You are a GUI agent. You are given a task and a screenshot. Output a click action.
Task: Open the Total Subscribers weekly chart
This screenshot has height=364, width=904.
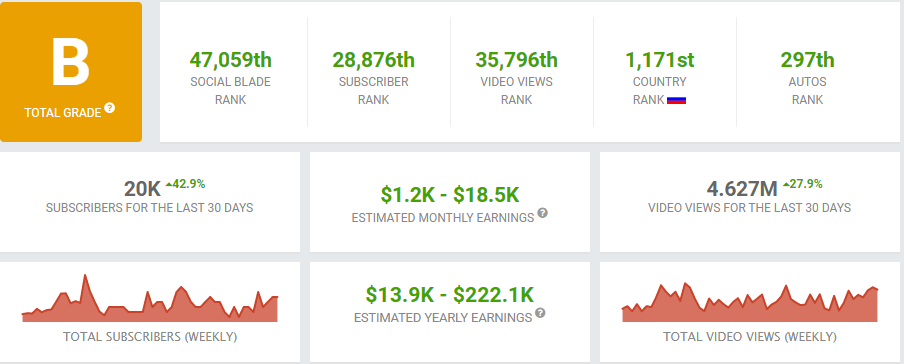(x=150, y=298)
